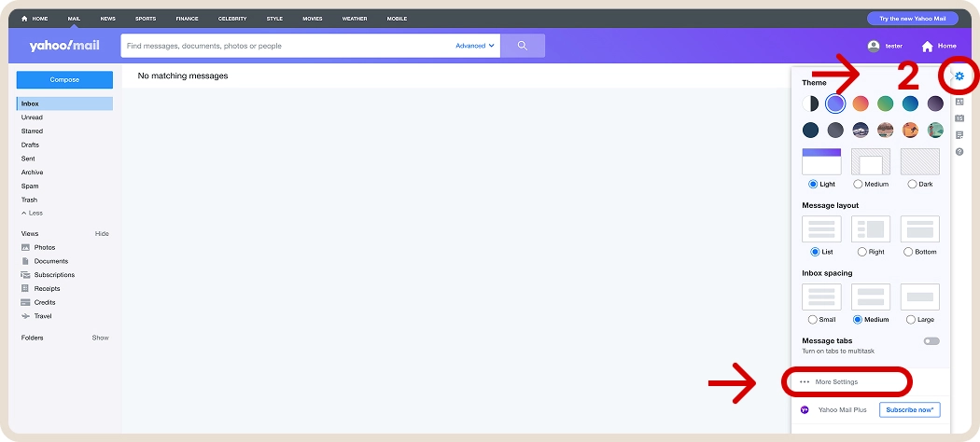Pick the mountain photo theme swatch
This screenshot has width=980, height=442.
coord(861,130)
